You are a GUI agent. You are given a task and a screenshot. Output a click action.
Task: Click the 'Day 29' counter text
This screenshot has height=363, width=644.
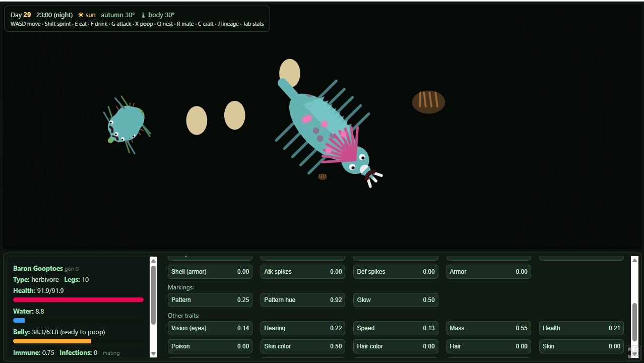[21, 15]
